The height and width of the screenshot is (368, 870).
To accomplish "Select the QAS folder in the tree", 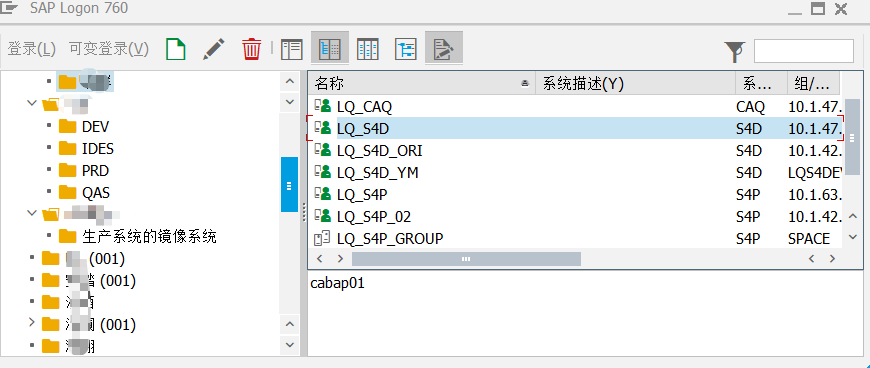I will click(96, 193).
